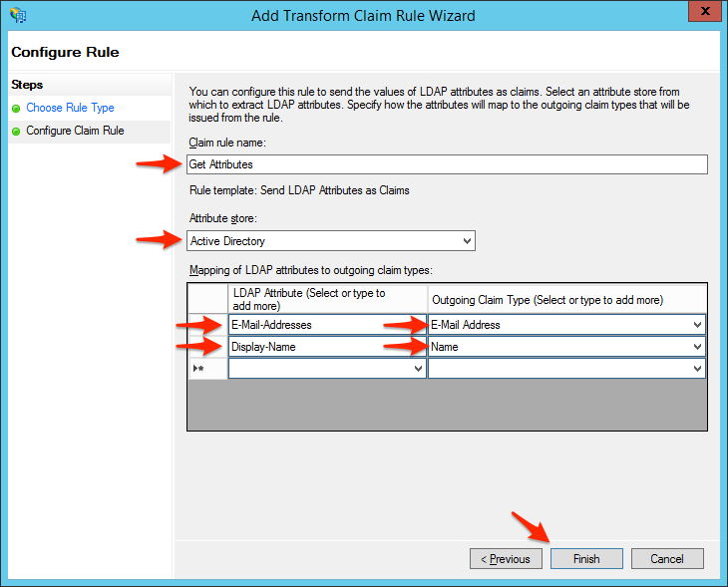Image resolution: width=728 pixels, height=587 pixels.
Task: Expand the Display-Name LDAP attribute dropdown
Action: click(x=418, y=347)
